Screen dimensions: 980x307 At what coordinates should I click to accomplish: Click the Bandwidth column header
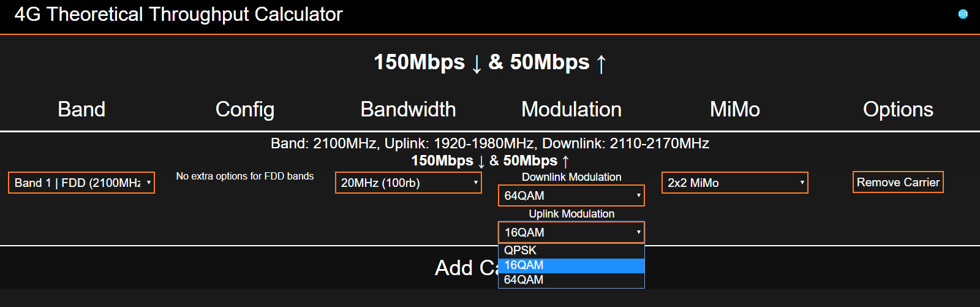point(408,109)
